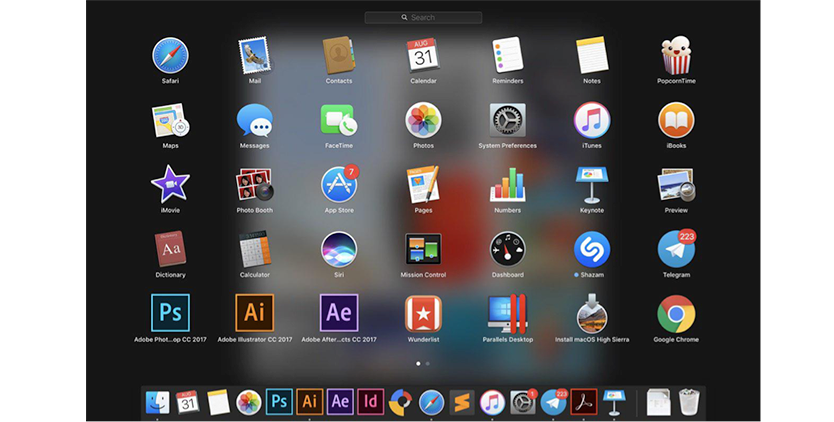834x422 pixels.
Task: Launch the Reminders app
Action: (x=507, y=55)
